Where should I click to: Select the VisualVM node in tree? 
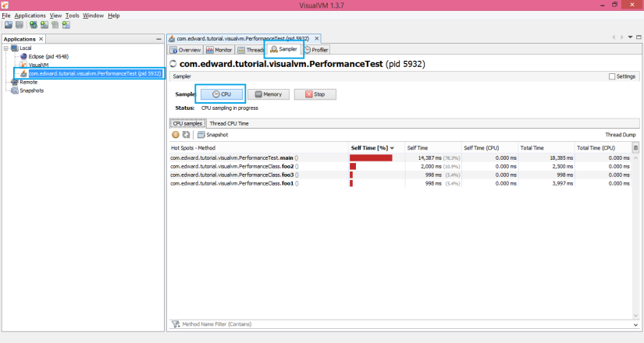39,65
